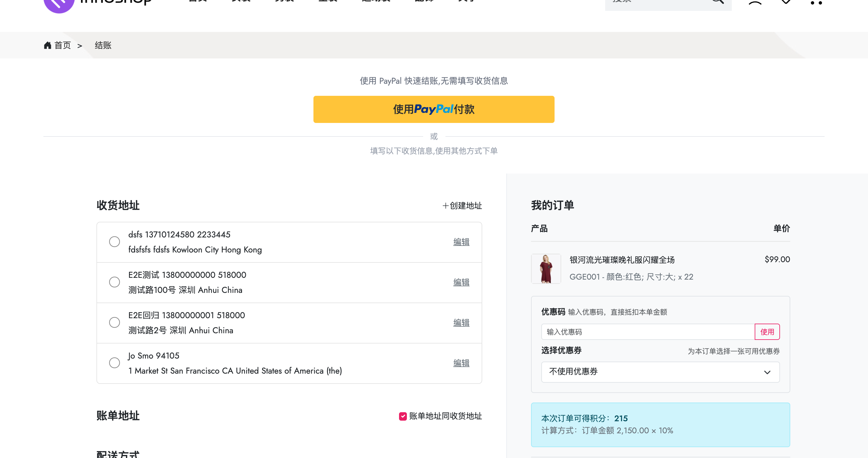This screenshot has height=458, width=868.
Task: Click the 本次订单可得积分 215 points text
Action: point(584,419)
